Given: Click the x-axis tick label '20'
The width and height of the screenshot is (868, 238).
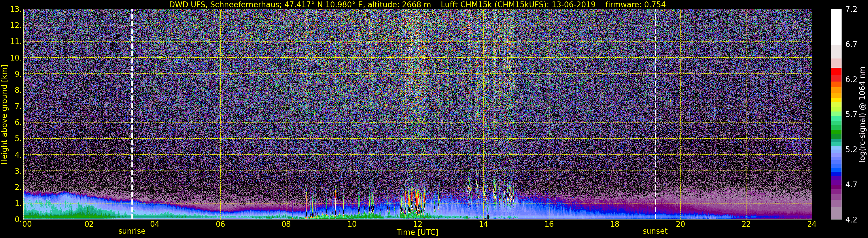Looking at the screenshot, I should 680,224.
